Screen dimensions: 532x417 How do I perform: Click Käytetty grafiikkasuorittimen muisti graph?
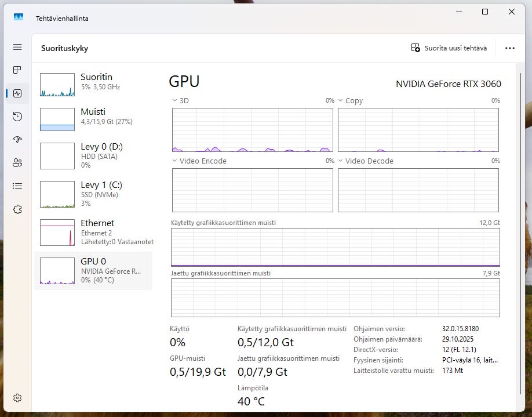pos(335,247)
